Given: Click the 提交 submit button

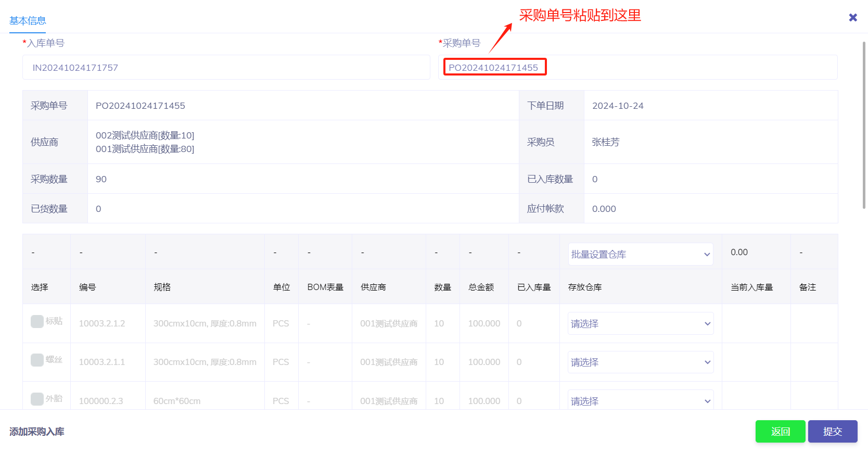Looking at the screenshot, I should click(x=832, y=432).
